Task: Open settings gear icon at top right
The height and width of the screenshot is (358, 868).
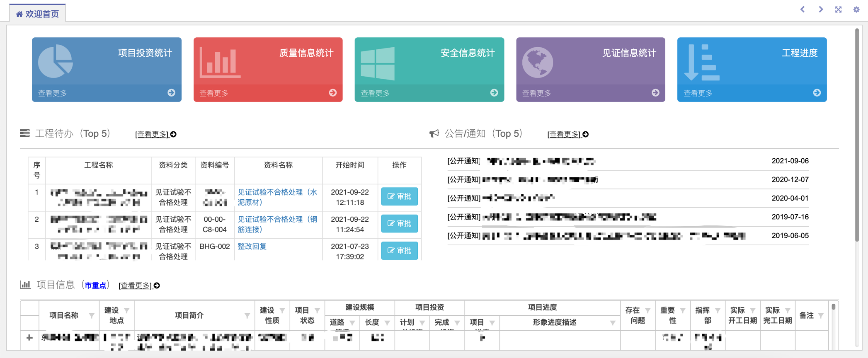Action: [856, 10]
